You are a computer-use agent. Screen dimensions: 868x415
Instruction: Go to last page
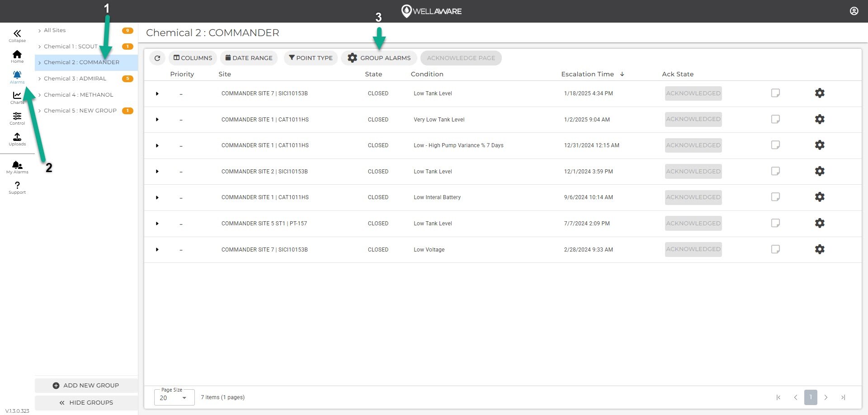point(843,397)
